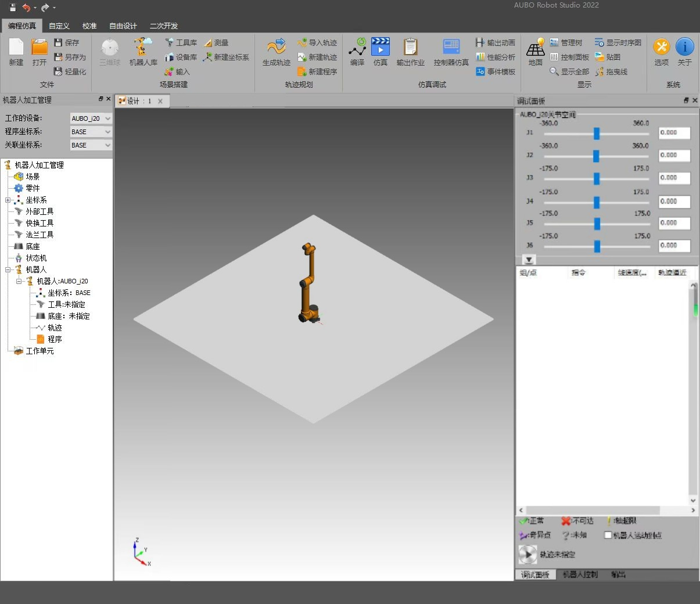
Task: Open the 工具库 tool library
Action: click(181, 42)
